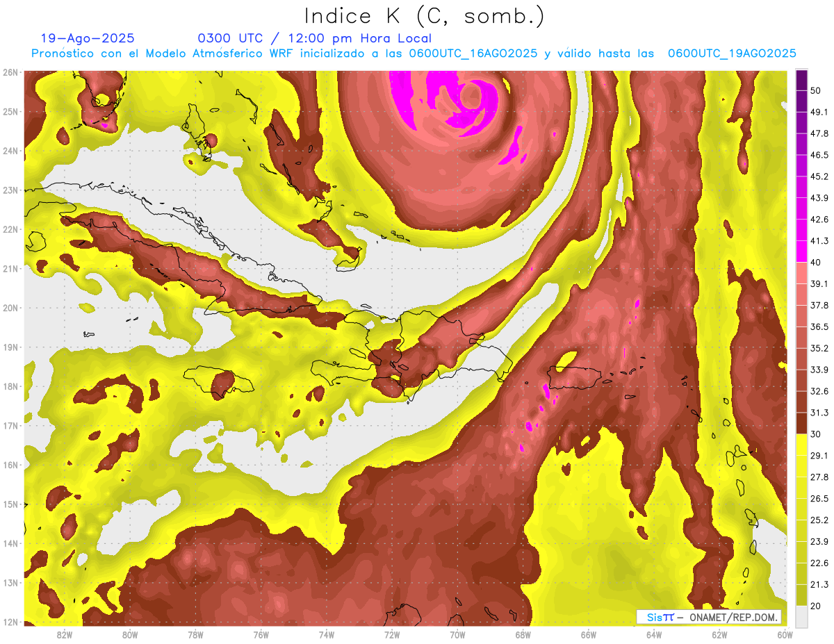The image size is (834, 644).
Task: Pick the bright yellow colorbar swatch between 29.1 and 30
Action: [x=801, y=445]
